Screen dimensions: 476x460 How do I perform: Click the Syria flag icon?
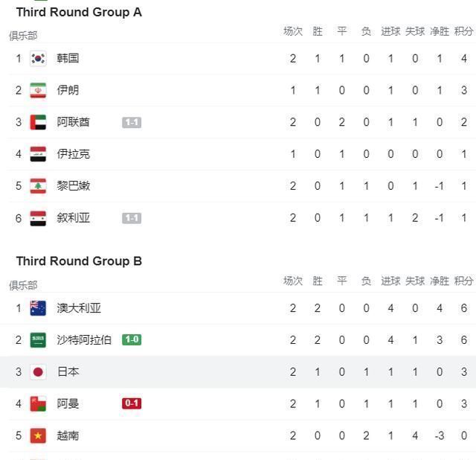(x=38, y=218)
